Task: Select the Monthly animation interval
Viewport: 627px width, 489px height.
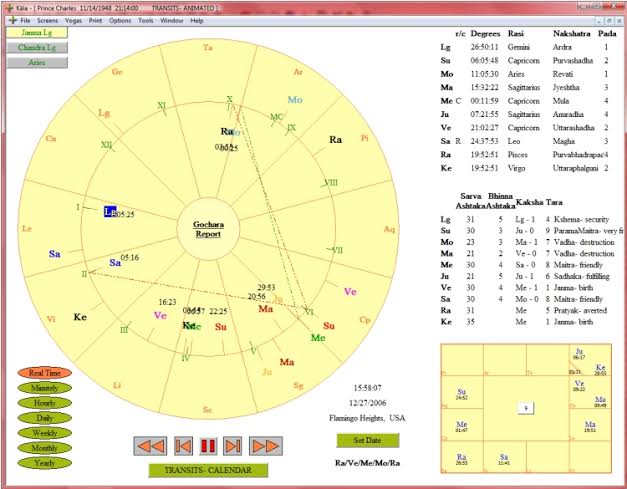Action: (x=45, y=448)
